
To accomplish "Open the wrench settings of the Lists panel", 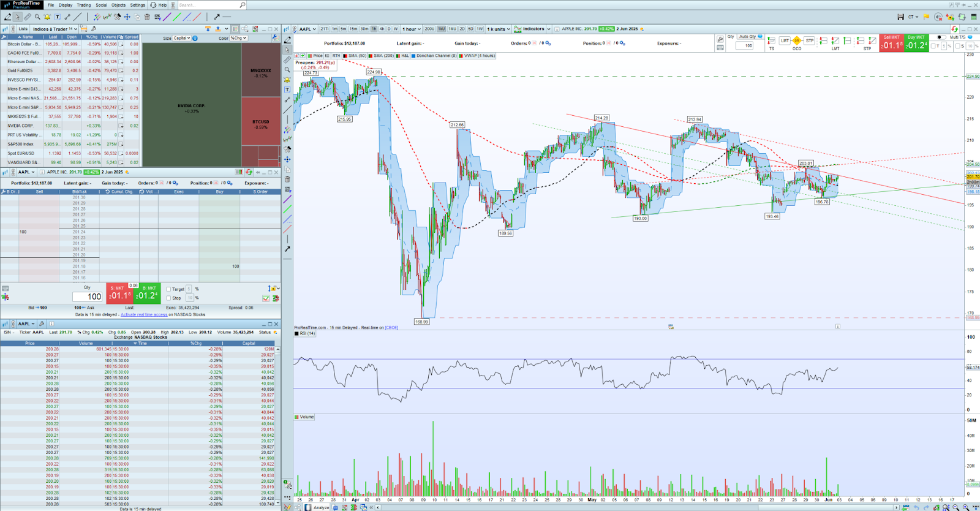I will click(x=94, y=29).
